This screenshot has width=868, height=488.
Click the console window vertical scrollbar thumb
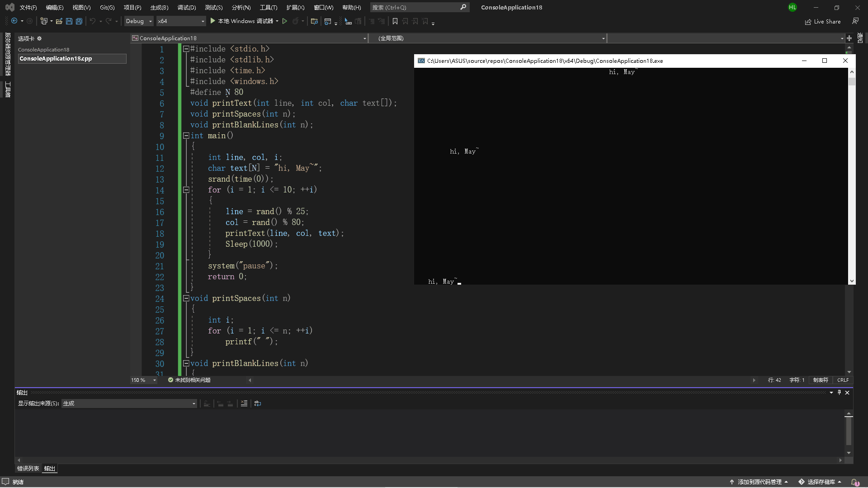852,82
